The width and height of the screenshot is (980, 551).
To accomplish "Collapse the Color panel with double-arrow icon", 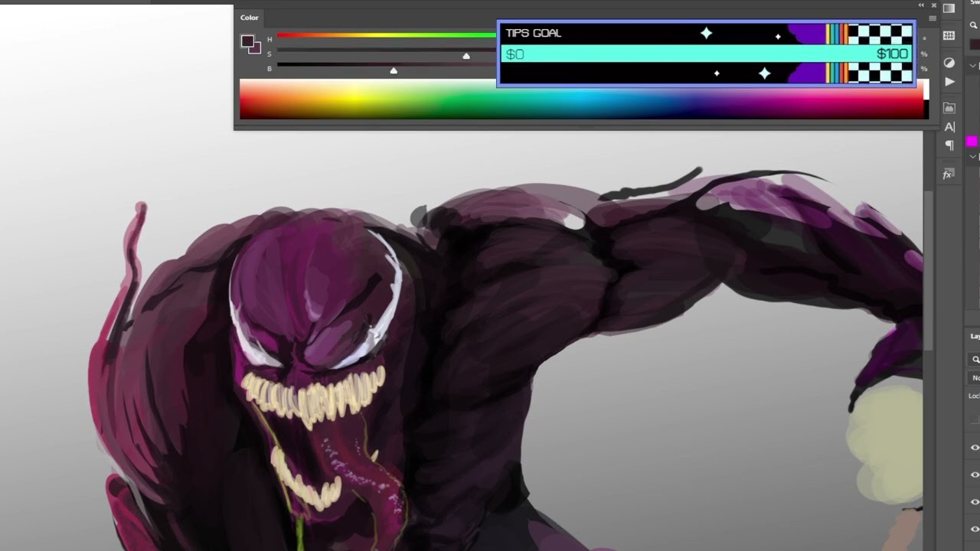I will [922, 5].
